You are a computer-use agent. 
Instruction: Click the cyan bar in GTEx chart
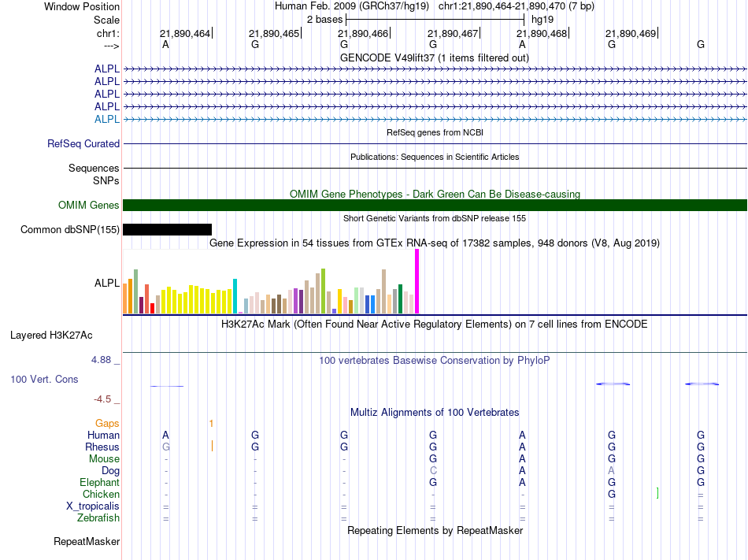pos(235,295)
